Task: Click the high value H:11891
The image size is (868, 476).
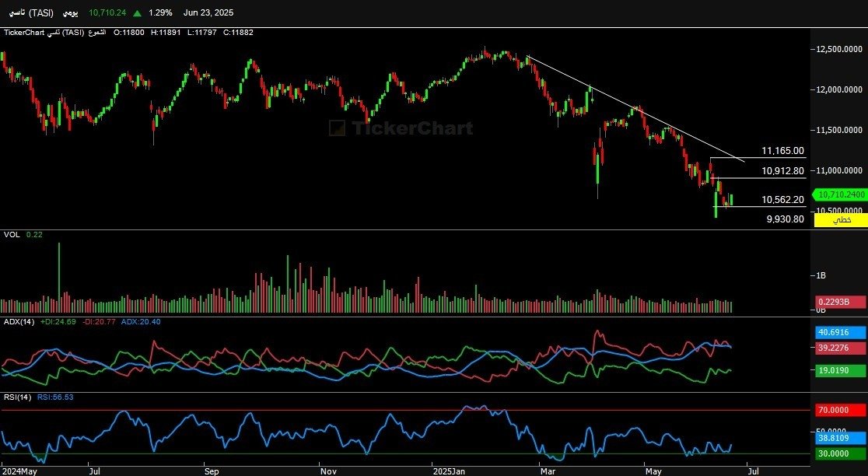Action: (166, 33)
